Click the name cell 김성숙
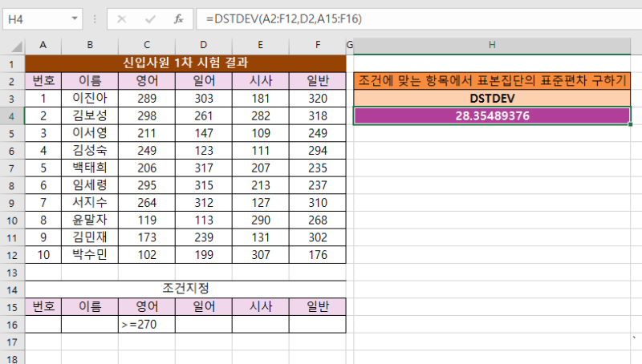642x364 pixels. 90,151
